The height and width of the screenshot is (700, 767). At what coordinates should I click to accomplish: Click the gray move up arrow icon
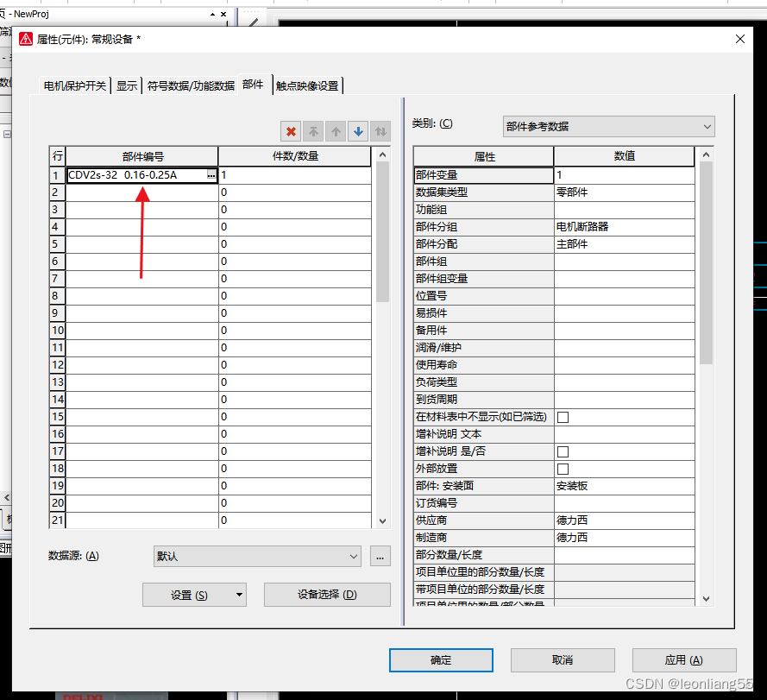336,132
